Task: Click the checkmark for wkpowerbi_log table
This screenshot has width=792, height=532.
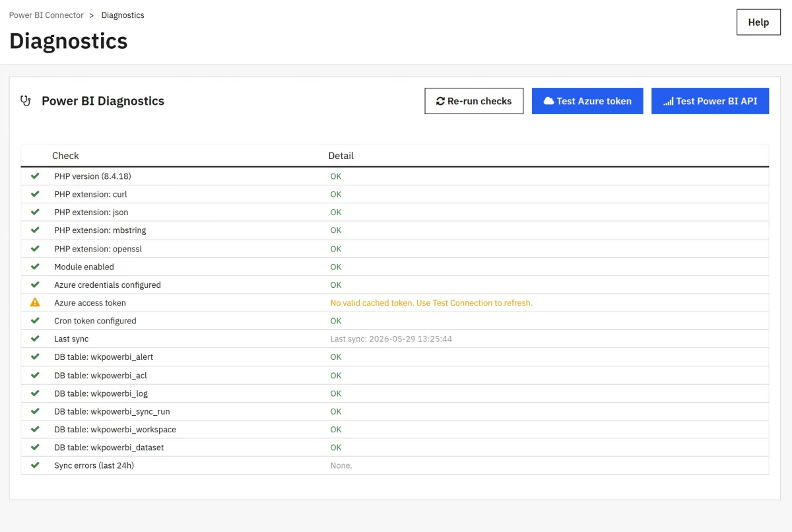Action: click(x=35, y=393)
